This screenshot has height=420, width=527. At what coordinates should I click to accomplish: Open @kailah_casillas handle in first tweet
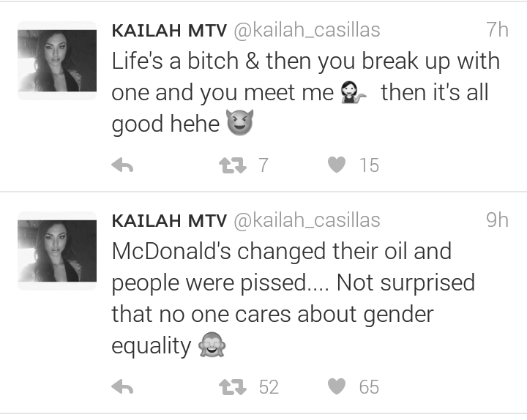coord(307,30)
